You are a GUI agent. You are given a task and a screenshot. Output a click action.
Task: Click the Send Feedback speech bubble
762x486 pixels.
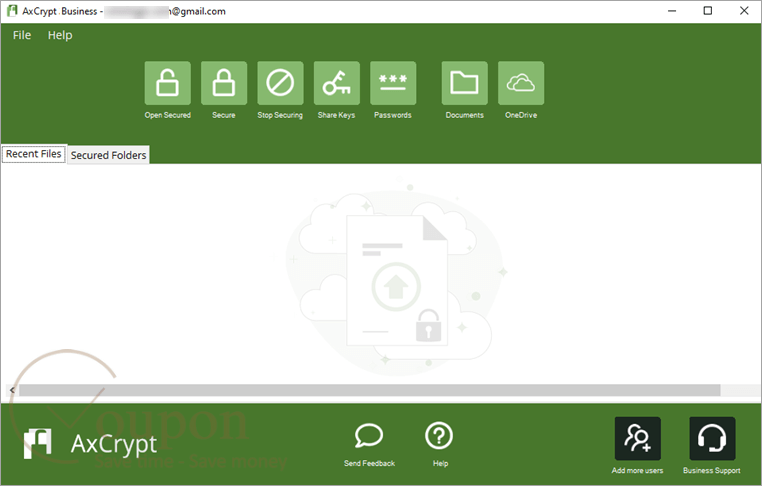[x=369, y=435]
